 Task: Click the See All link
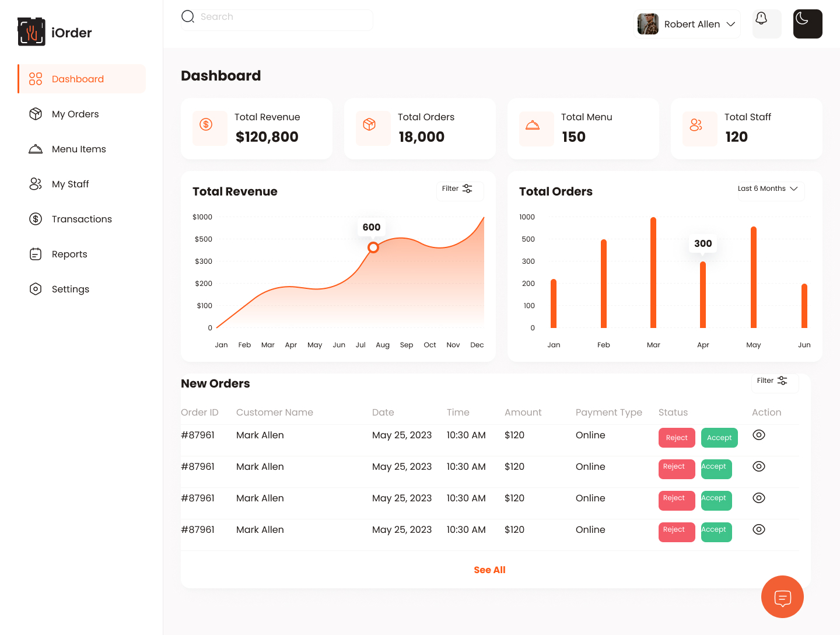(489, 570)
